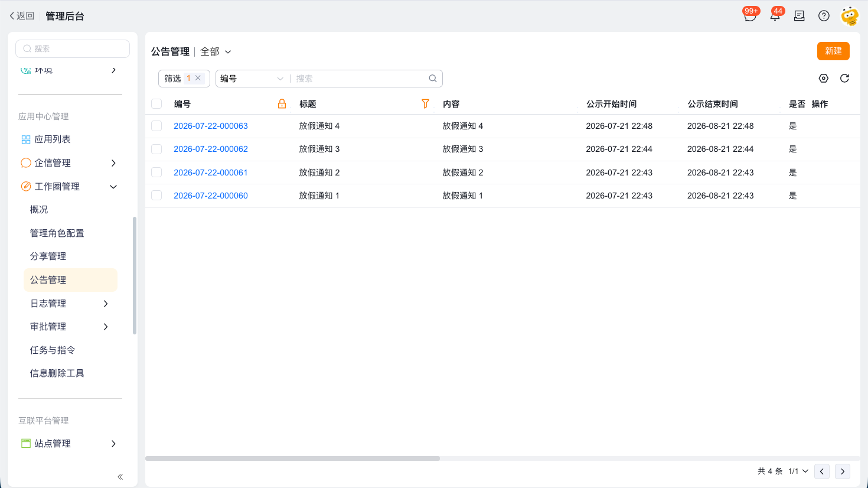Viewport: 868px width, 488px height.
Task: Click the filter funnel icon in 标题 header
Action: 425,104
